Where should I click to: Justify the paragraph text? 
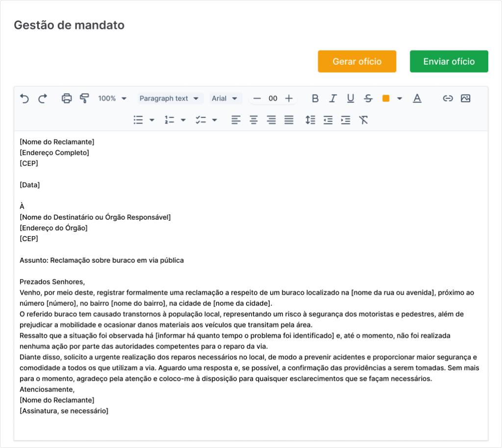[x=289, y=120]
